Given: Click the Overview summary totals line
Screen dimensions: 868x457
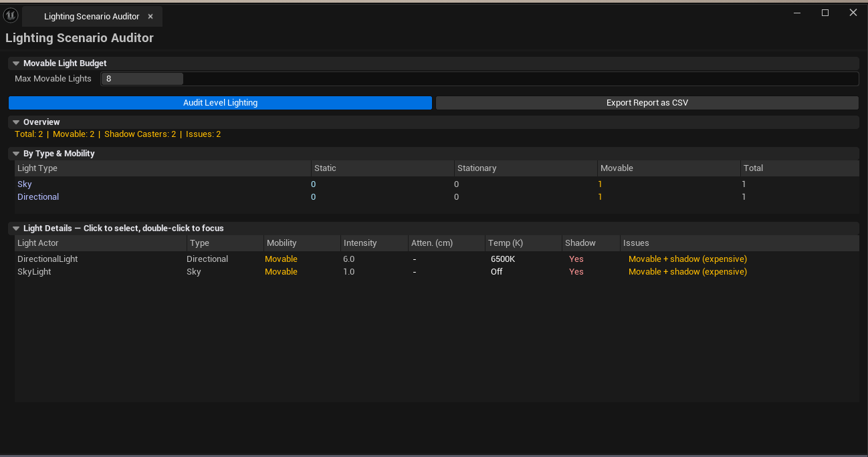Looking at the screenshot, I should pyautogui.click(x=118, y=134).
